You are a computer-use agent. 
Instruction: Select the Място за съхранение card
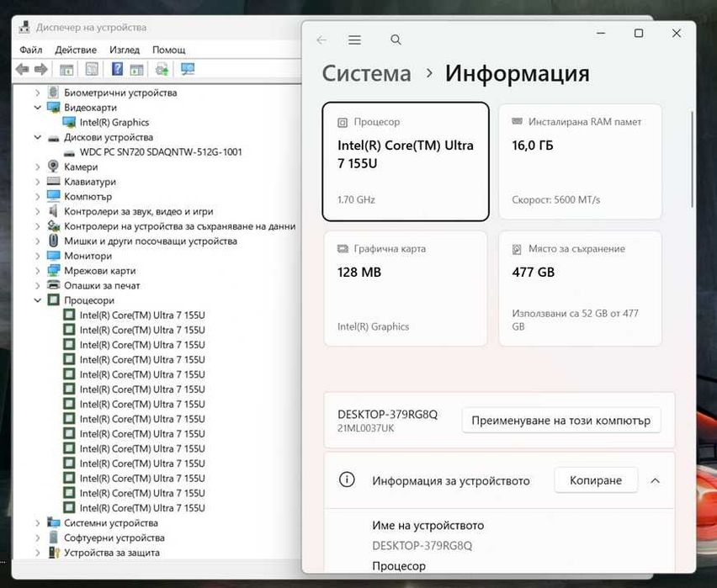580,289
